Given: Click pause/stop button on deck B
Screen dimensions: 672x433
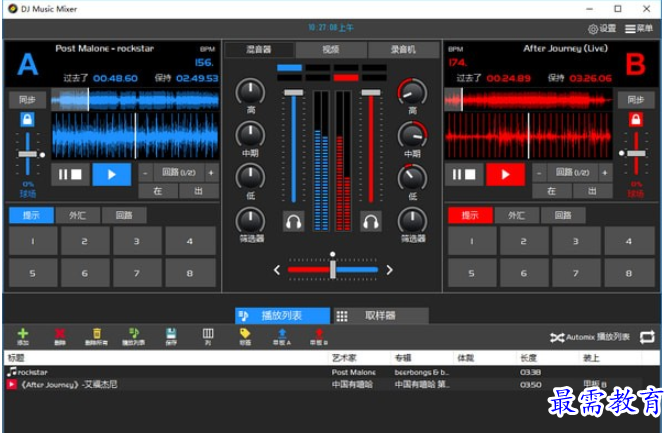Looking at the screenshot, I should pyautogui.click(x=464, y=174).
